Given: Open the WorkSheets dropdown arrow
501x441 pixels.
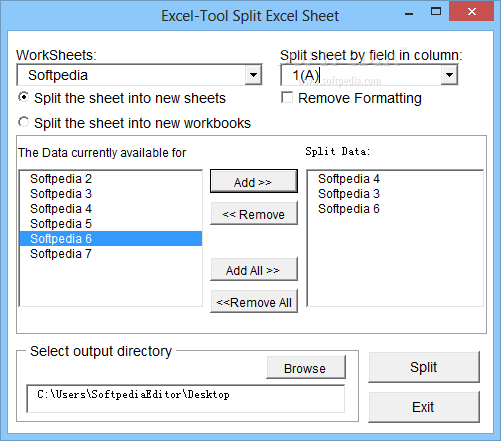Looking at the screenshot, I should (x=253, y=75).
